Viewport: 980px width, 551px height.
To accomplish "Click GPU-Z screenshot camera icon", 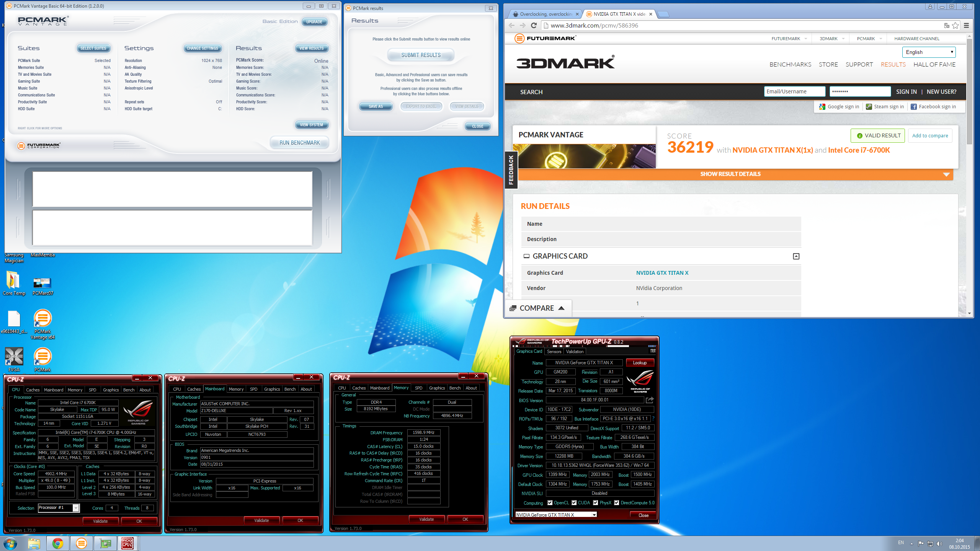I will click(x=653, y=351).
